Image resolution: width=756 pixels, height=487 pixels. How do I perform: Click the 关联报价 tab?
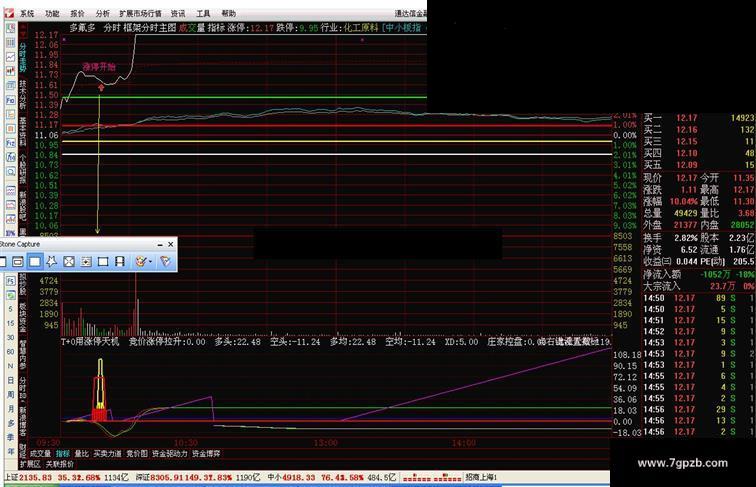point(60,464)
